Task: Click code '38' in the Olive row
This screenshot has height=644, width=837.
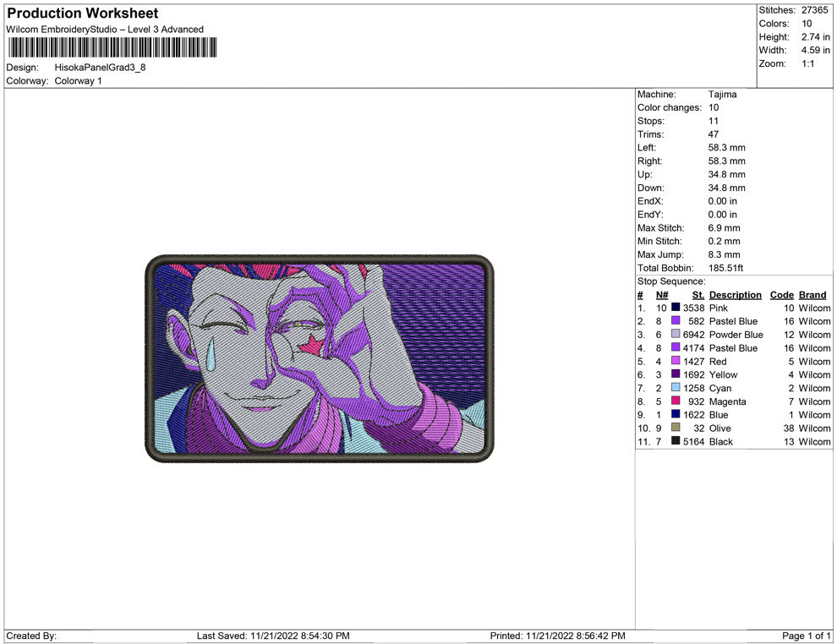Action: coord(789,428)
